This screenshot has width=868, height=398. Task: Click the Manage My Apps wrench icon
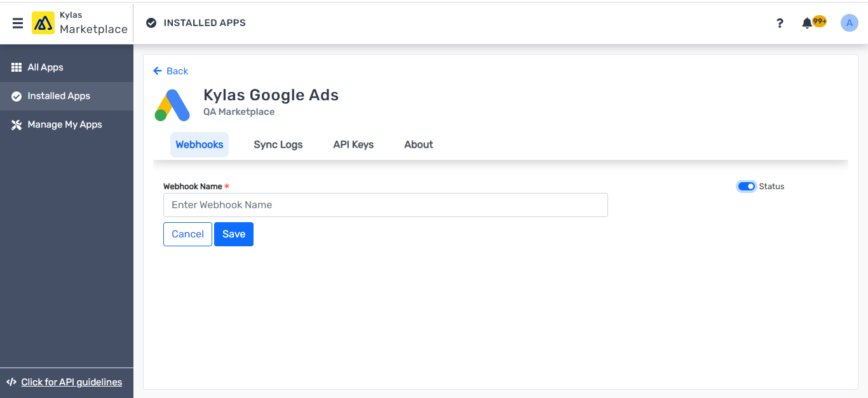point(16,124)
